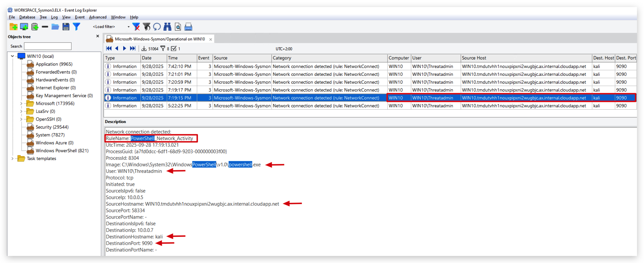Image resolution: width=644 pixels, height=263 pixels.
Task: Click the blue funnel filter icon
Action: pos(76,26)
